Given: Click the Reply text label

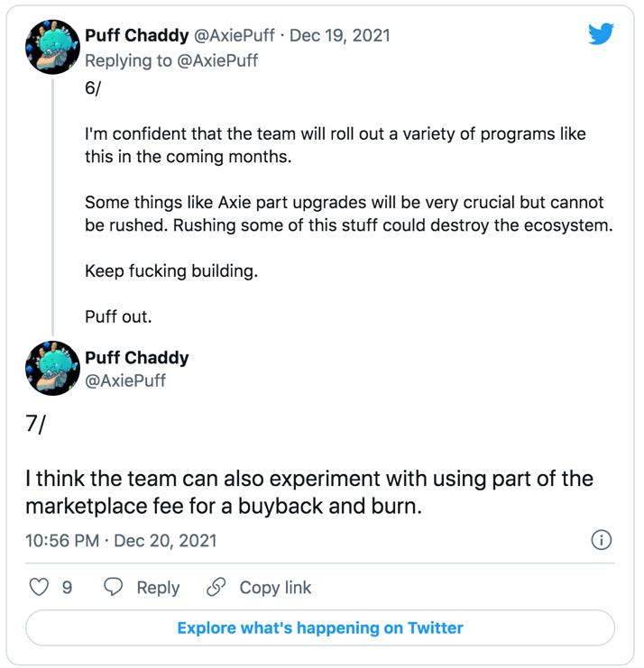Looking at the screenshot, I should pyautogui.click(x=158, y=588).
